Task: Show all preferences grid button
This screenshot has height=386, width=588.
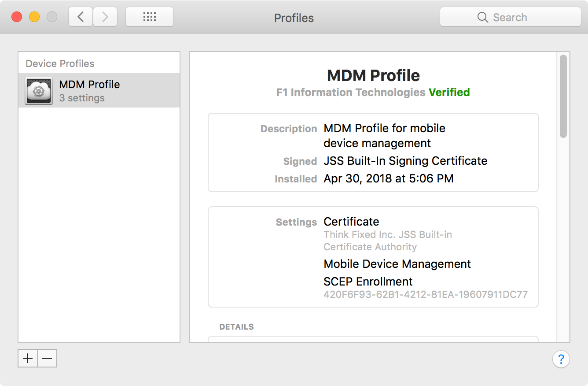Action: click(150, 17)
